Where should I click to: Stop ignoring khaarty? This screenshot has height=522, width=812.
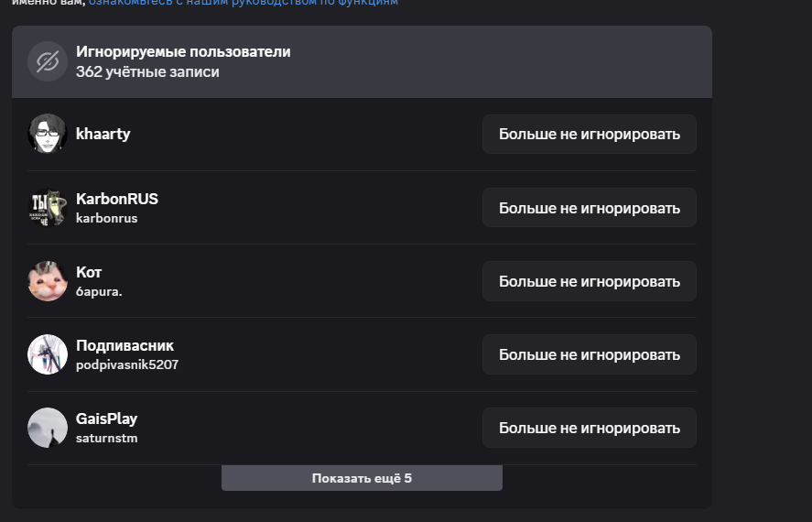(x=589, y=135)
